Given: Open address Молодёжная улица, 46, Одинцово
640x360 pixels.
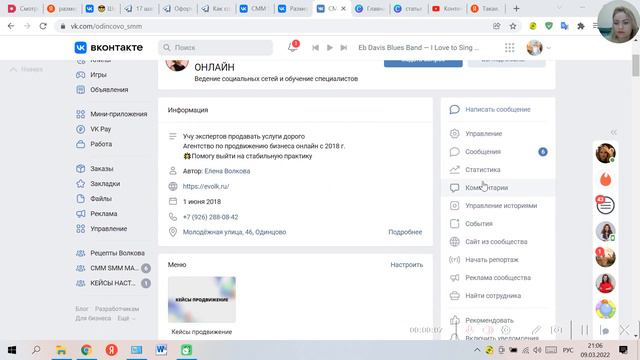Looking at the screenshot, I should tap(234, 232).
